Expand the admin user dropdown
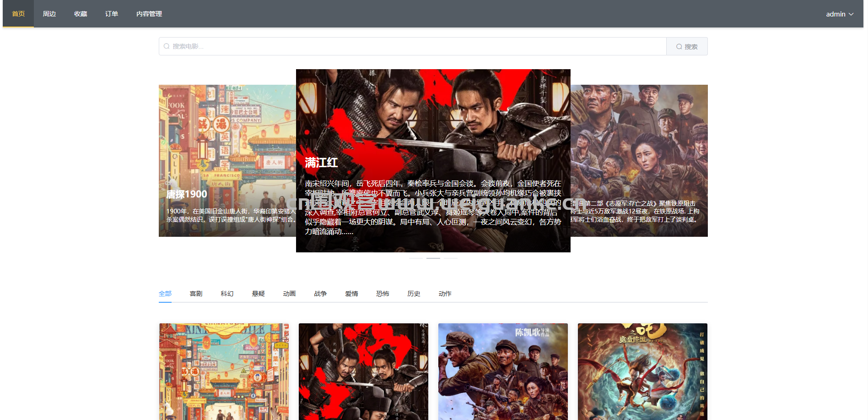Viewport: 868px width, 420px height. pos(840,14)
